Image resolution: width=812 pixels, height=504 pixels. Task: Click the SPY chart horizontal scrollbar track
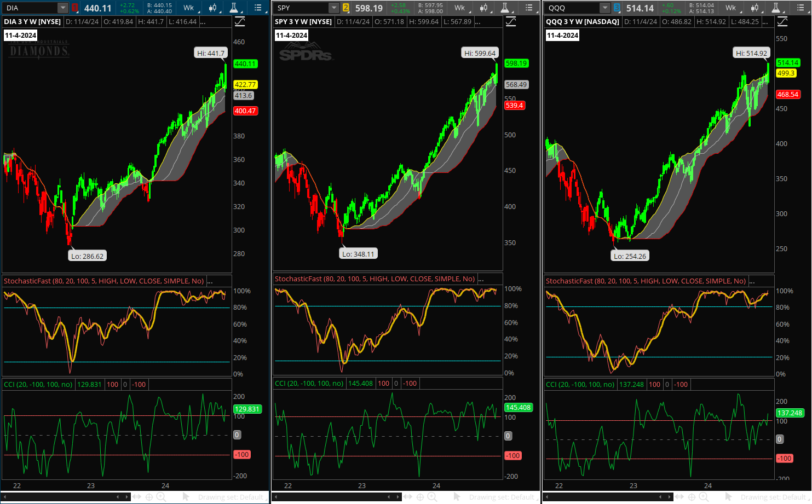click(x=337, y=497)
